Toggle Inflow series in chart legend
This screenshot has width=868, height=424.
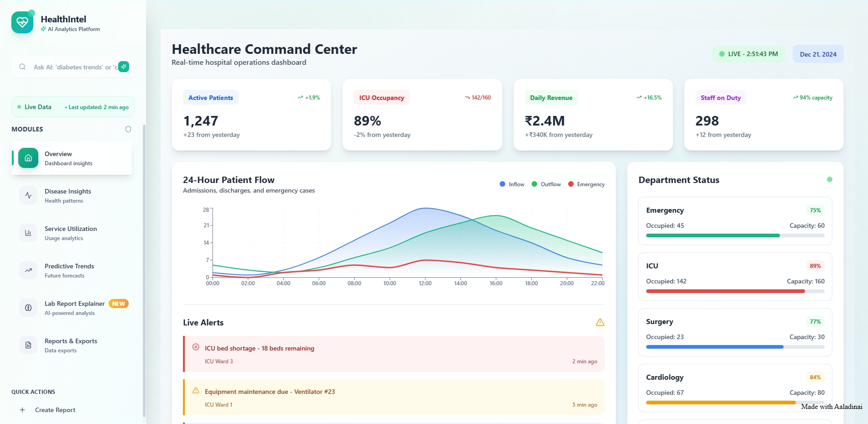512,184
